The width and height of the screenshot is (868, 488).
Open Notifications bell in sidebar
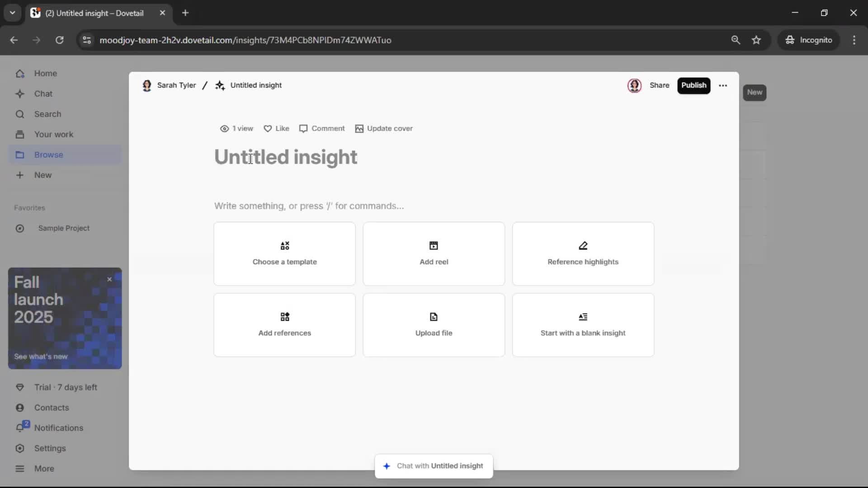pos(20,427)
